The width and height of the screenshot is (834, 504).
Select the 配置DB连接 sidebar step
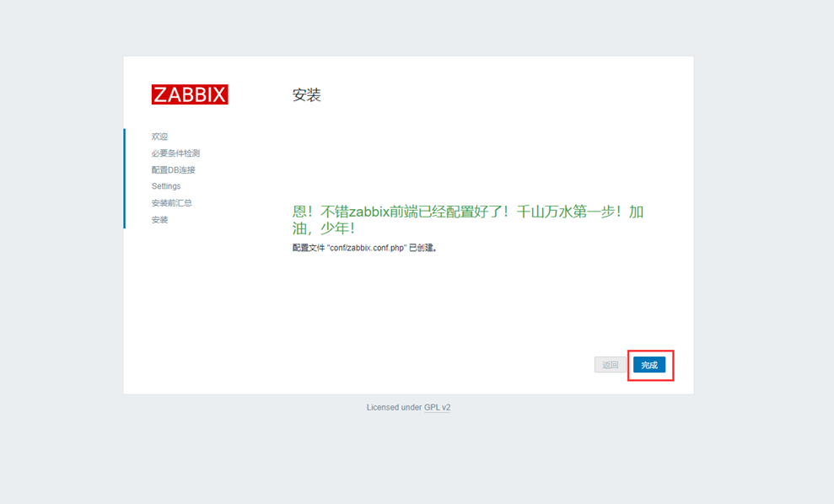tap(173, 170)
